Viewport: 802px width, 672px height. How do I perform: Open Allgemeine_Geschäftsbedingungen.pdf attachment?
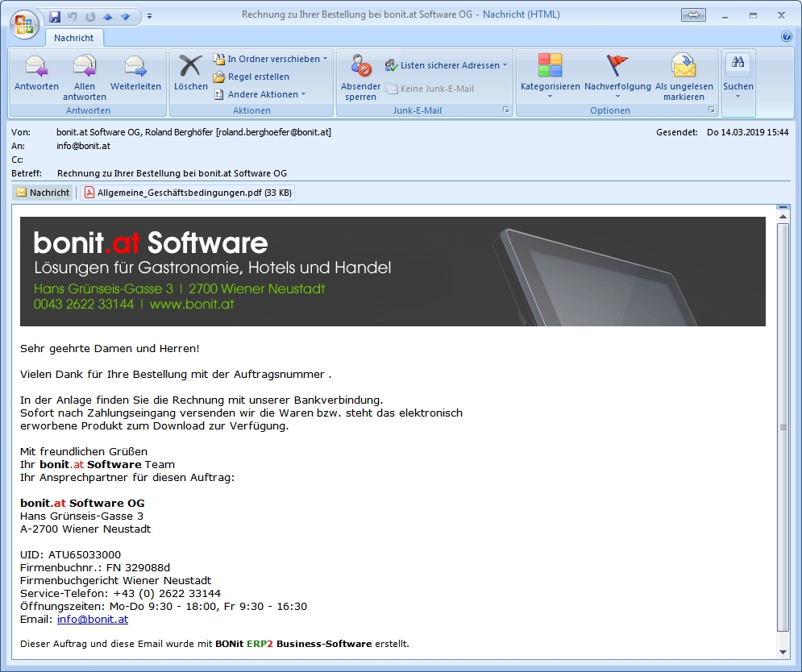coord(188,193)
